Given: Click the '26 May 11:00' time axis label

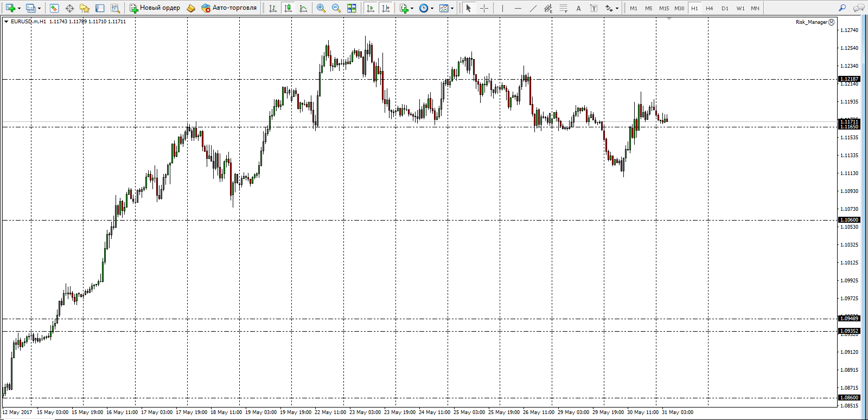Looking at the screenshot, I should [x=539, y=412].
